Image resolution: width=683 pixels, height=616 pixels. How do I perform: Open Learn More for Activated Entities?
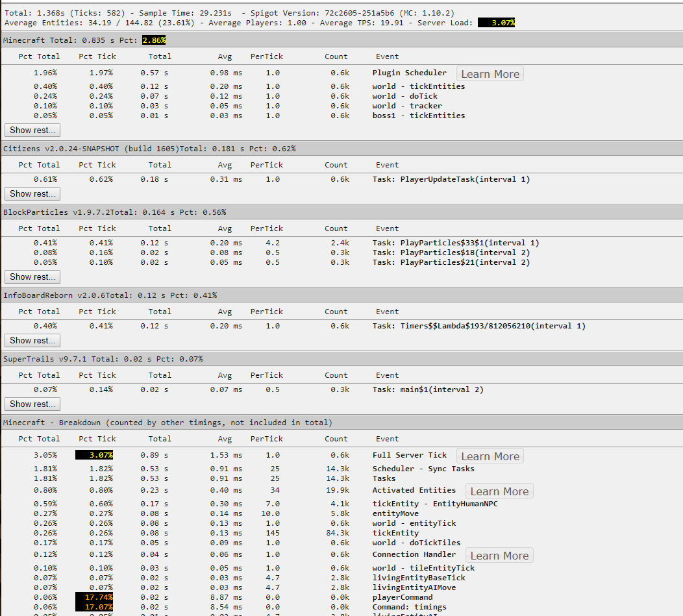(499, 491)
